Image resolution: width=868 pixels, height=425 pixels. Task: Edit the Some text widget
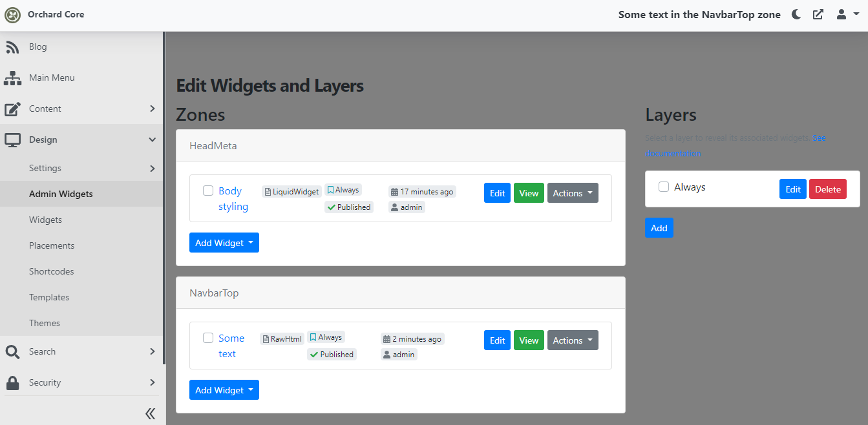click(497, 340)
